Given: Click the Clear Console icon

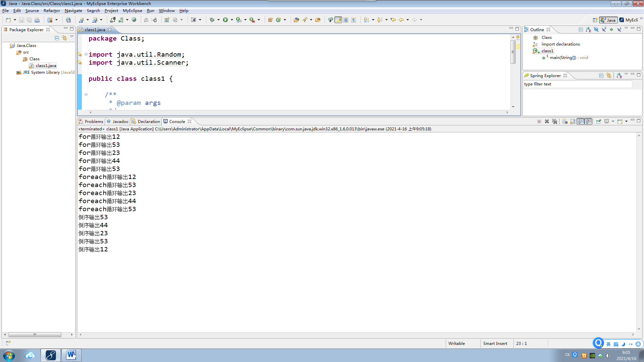Looking at the screenshot, I should coord(565,121).
